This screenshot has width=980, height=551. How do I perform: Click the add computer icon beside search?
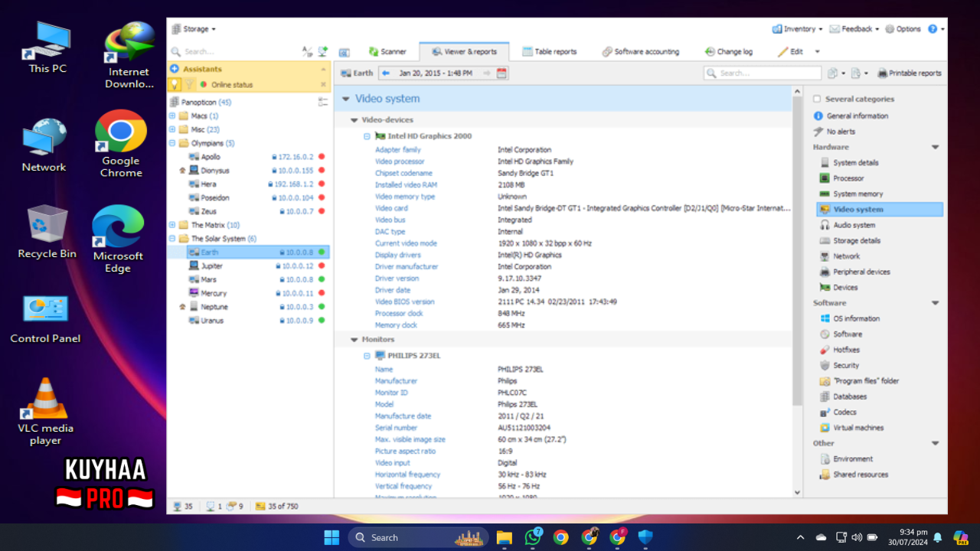323,51
